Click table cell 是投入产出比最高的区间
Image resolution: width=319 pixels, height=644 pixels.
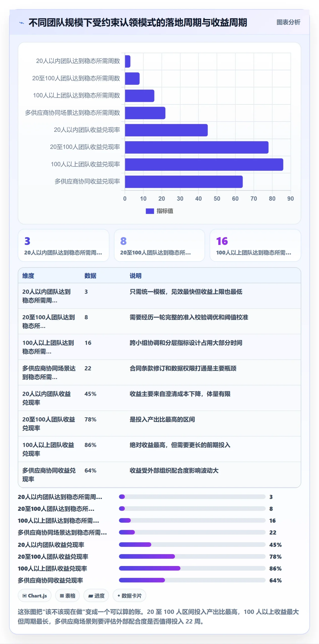click(162, 419)
